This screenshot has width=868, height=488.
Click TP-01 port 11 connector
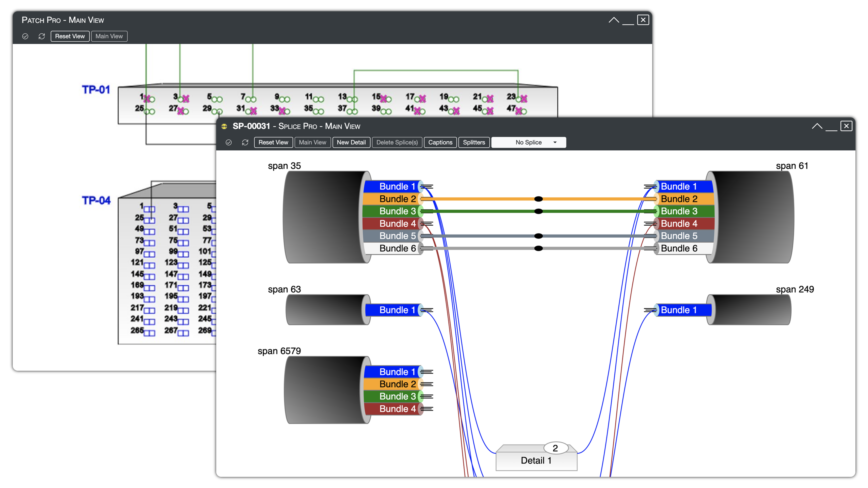(319, 99)
